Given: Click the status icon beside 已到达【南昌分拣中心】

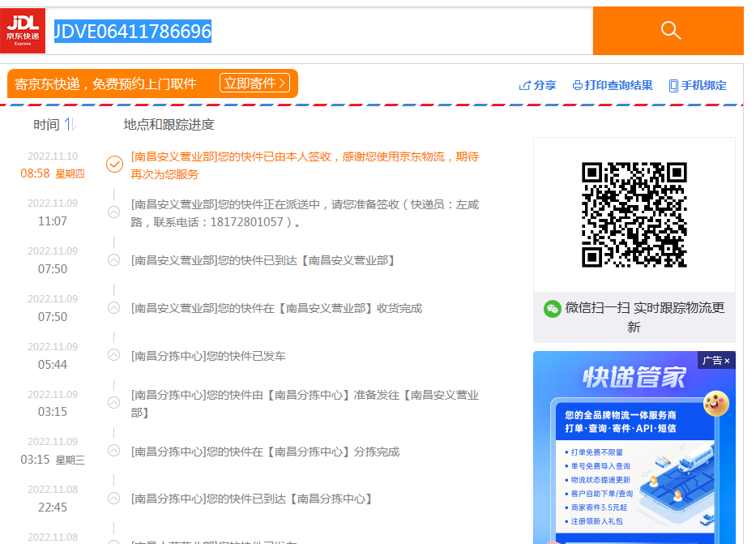Looking at the screenshot, I should (x=113, y=498).
